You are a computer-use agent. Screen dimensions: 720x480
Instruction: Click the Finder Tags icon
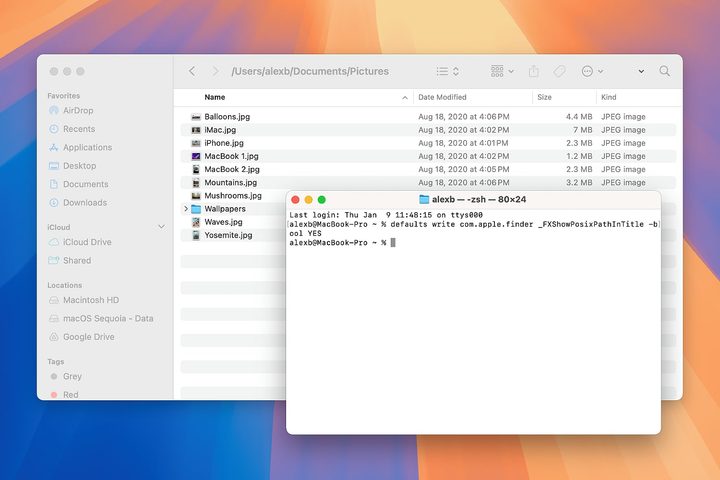pos(560,71)
